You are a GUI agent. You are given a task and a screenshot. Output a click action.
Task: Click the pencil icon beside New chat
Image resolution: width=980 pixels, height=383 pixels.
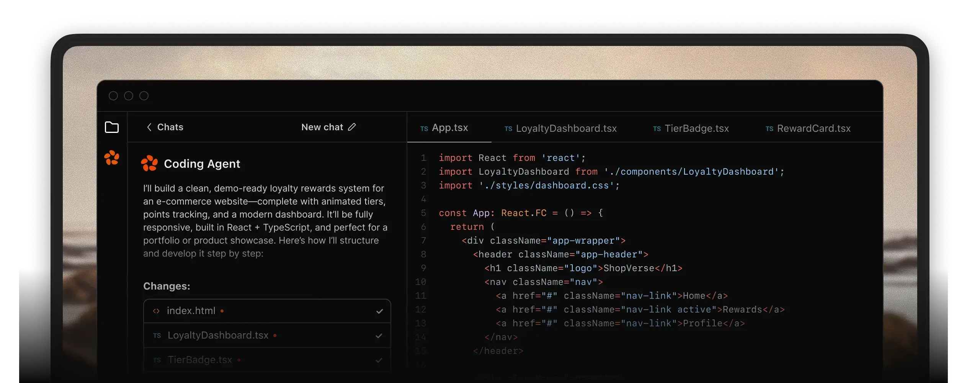352,127
